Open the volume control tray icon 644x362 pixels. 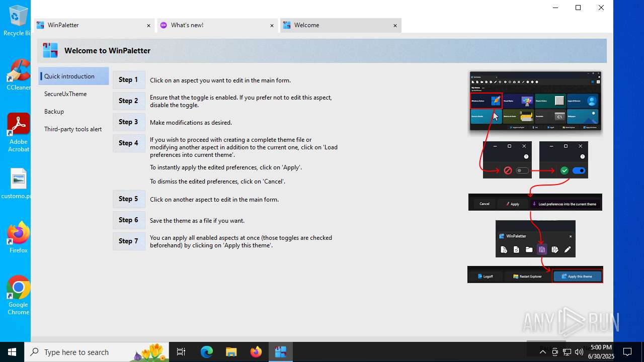click(x=579, y=352)
